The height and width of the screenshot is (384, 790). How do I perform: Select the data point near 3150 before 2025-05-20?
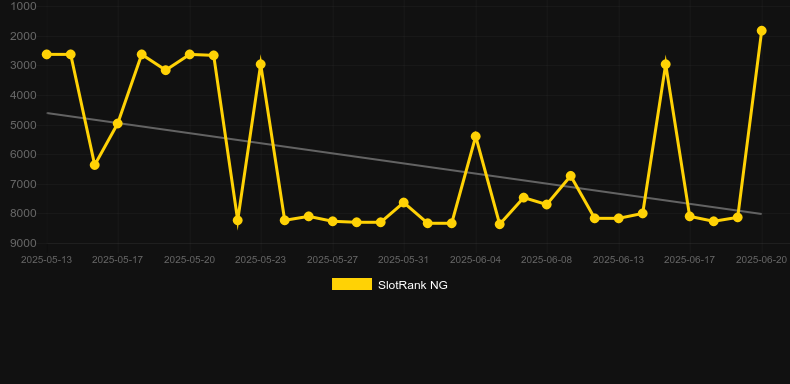166,70
